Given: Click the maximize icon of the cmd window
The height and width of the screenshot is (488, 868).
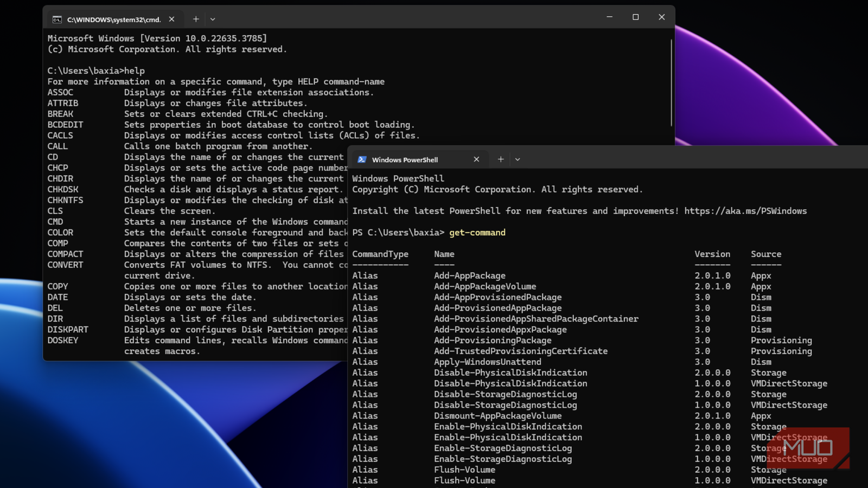Looking at the screenshot, I should coord(635,17).
